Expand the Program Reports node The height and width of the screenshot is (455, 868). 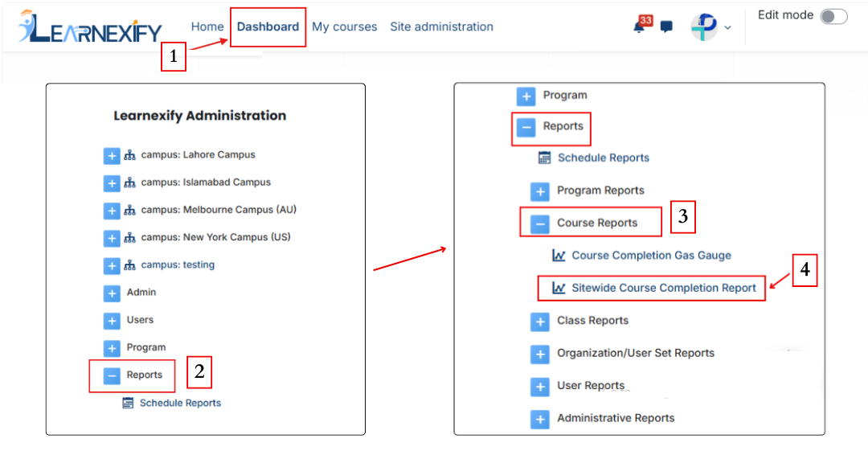click(x=540, y=191)
